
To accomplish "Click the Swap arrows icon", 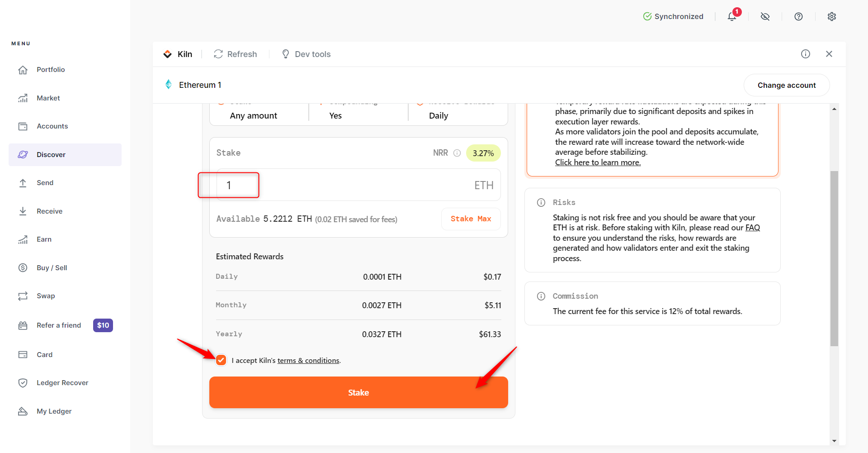I will 23,296.
